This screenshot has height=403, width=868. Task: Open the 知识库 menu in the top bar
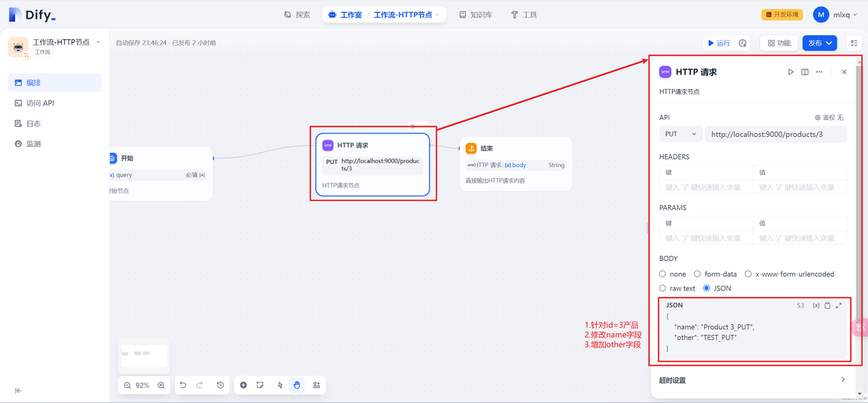475,14
